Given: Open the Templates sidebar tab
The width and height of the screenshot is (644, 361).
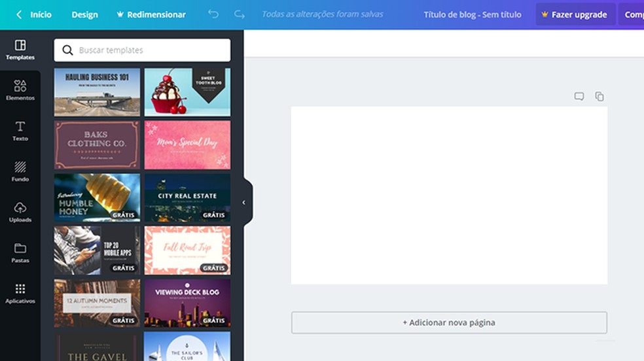Looking at the screenshot, I should [x=20, y=50].
